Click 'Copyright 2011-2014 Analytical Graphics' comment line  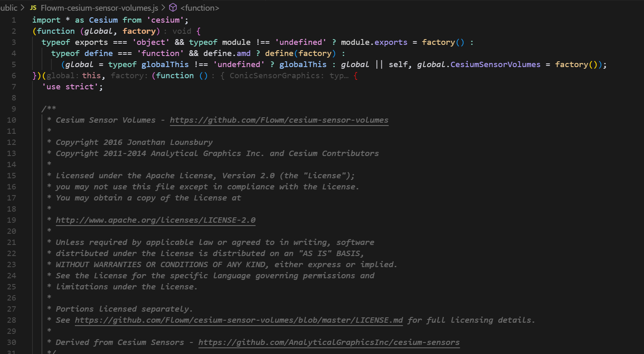click(x=217, y=153)
